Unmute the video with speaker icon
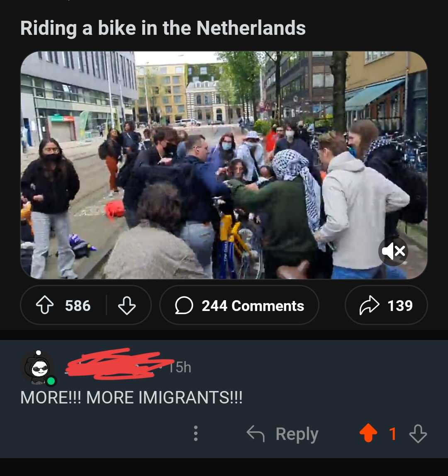 tap(393, 251)
